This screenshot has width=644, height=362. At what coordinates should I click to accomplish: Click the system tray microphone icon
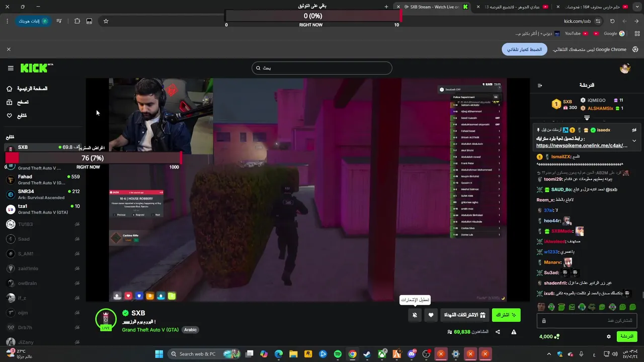581,354
